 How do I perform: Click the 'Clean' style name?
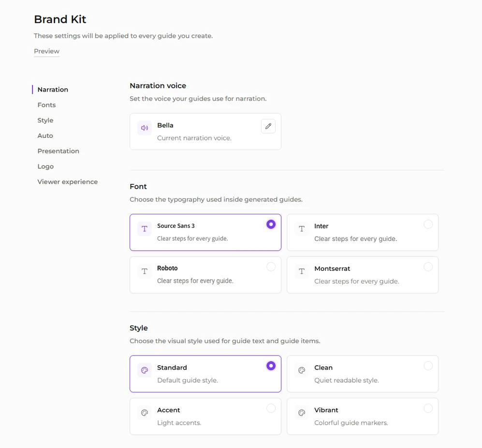click(323, 368)
